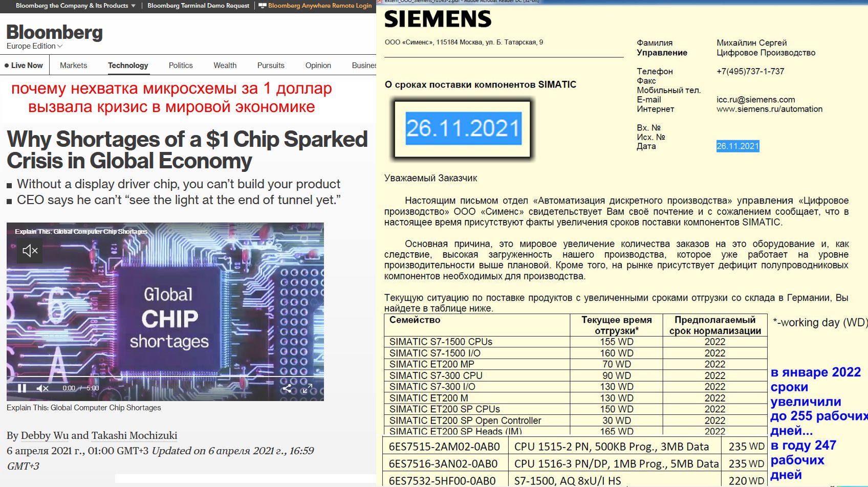Open the Live Now tab
The width and height of the screenshot is (868, 487).
click(24, 65)
